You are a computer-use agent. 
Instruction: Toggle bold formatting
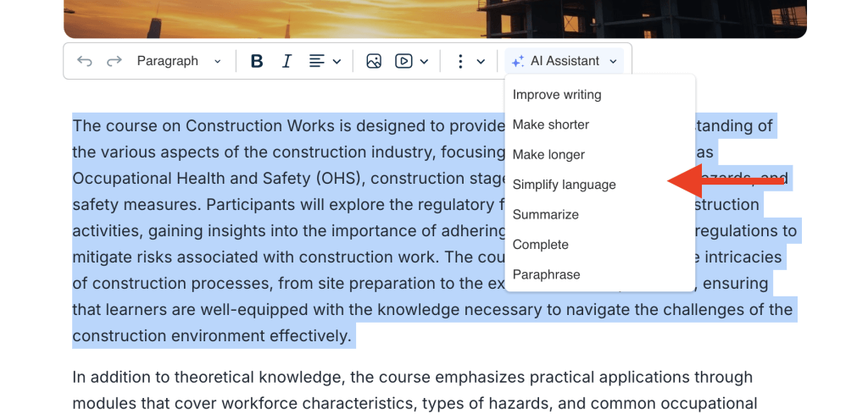[x=257, y=61]
